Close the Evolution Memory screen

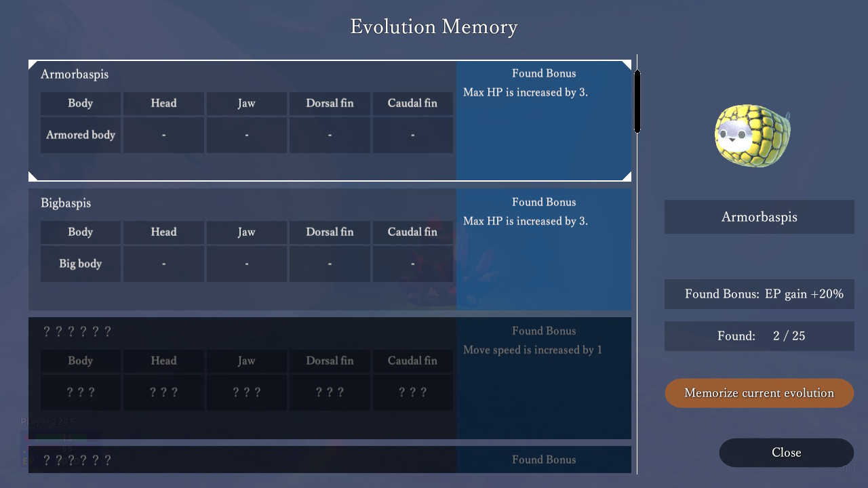(786, 453)
